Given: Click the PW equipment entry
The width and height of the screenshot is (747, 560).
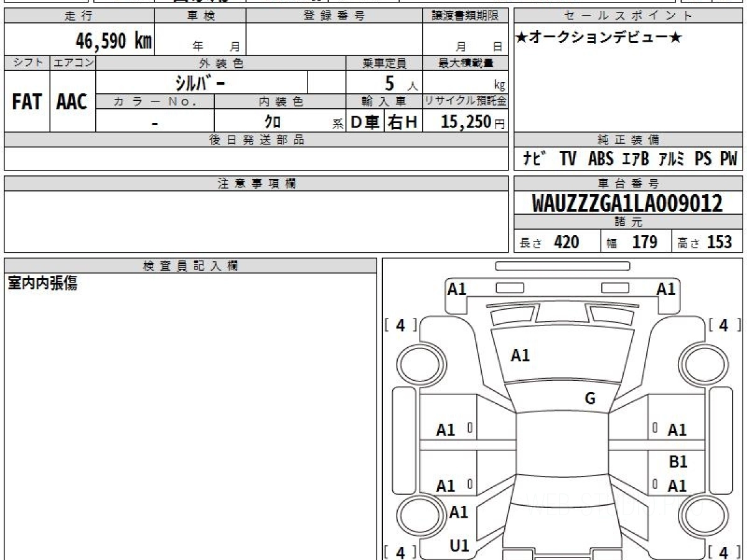Looking at the screenshot, I should point(728,159).
